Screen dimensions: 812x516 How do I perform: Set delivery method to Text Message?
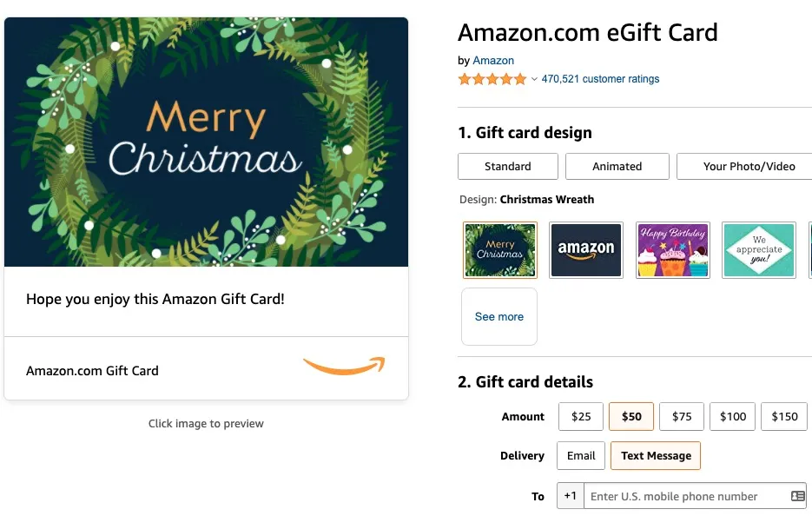[x=656, y=456]
